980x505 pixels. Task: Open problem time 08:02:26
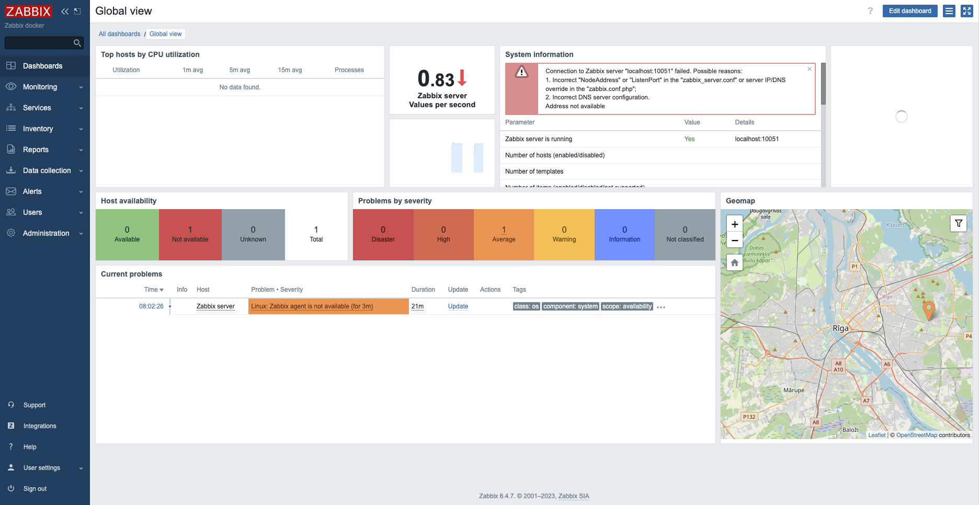151,306
